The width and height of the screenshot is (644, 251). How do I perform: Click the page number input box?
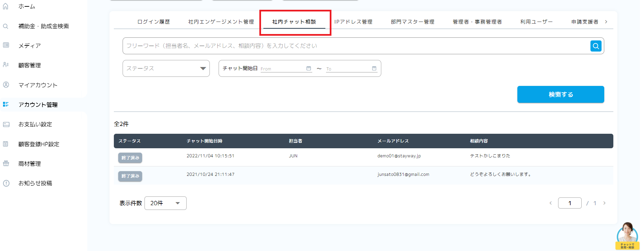point(570,203)
